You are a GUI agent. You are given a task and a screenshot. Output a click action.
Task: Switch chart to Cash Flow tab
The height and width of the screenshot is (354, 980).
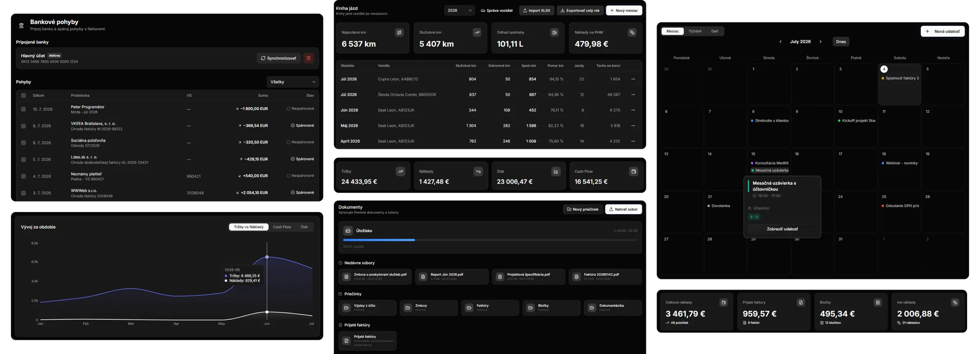(x=282, y=227)
